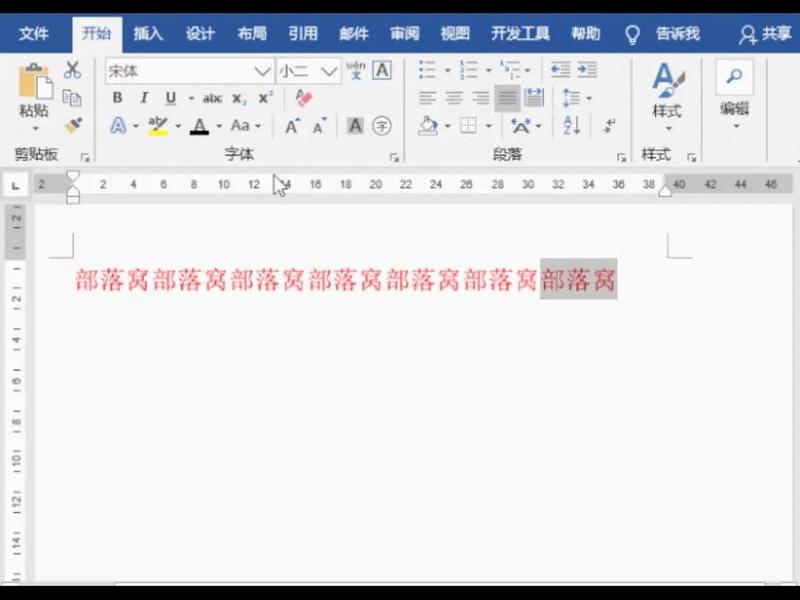Screen dimensions: 800x600
Task: Open Asian layout character scaling tool
Action: [x=521, y=126]
